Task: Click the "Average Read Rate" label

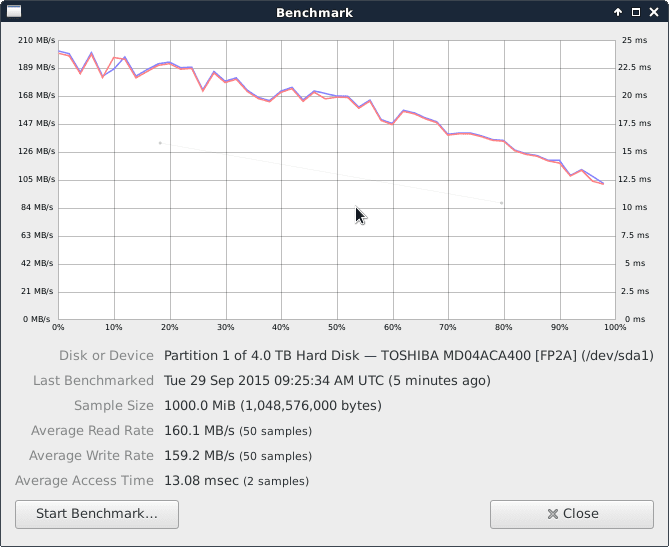Action: 92,431
